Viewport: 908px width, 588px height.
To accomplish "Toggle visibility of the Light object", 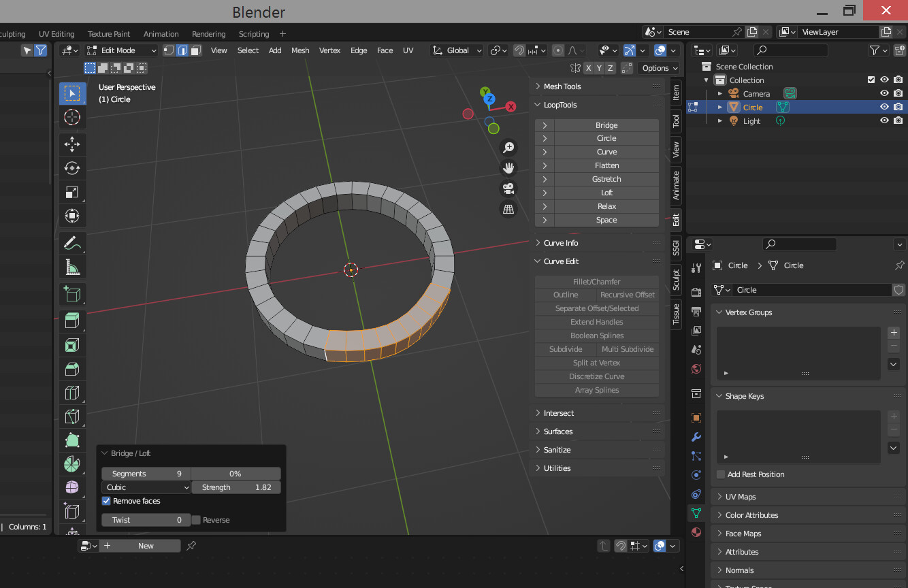I will tap(884, 120).
